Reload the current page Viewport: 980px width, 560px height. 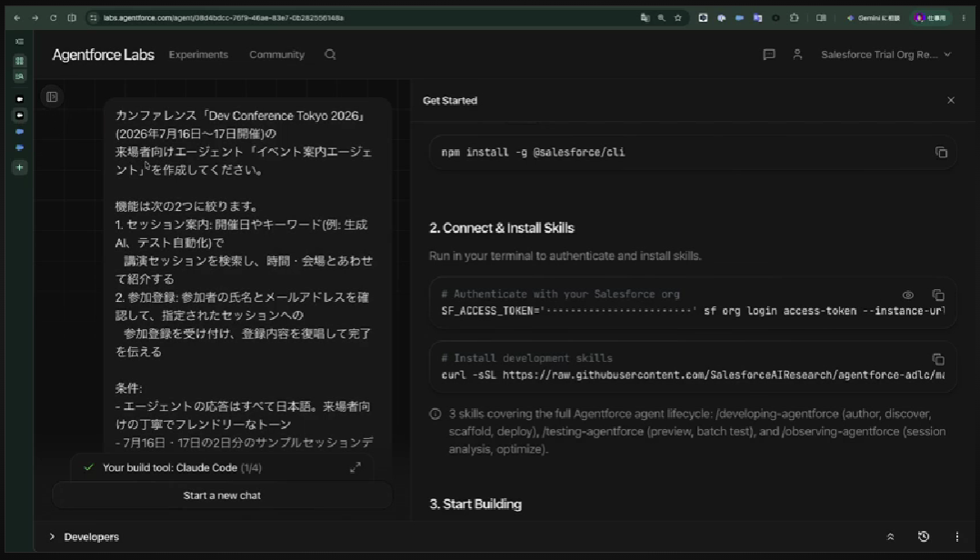coord(53,18)
